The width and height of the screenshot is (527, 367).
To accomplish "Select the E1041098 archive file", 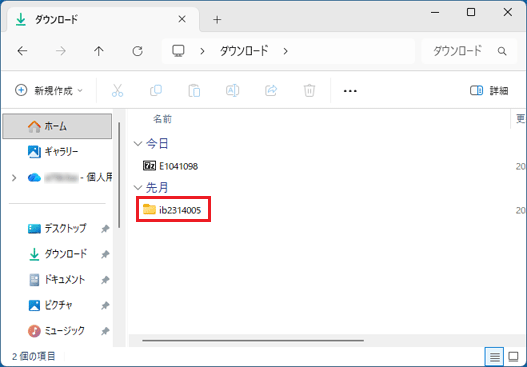I will pos(171,166).
